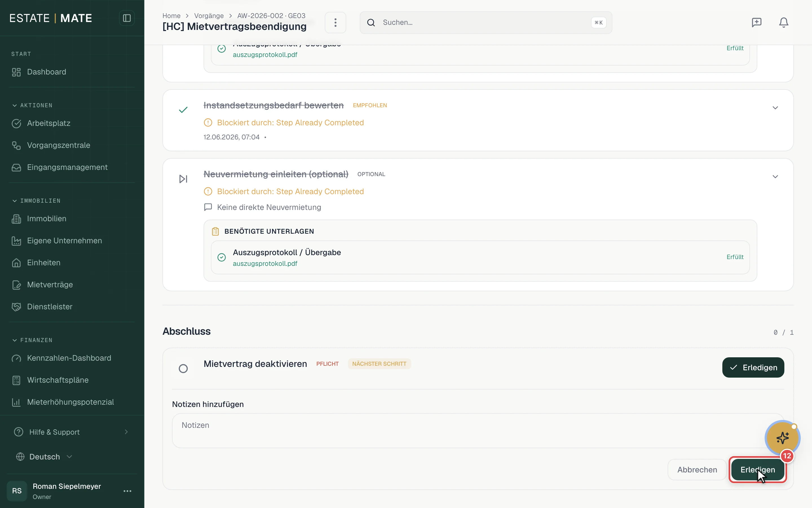
Task: Open user options for Roman Siepelmeyer
Action: point(127,491)
